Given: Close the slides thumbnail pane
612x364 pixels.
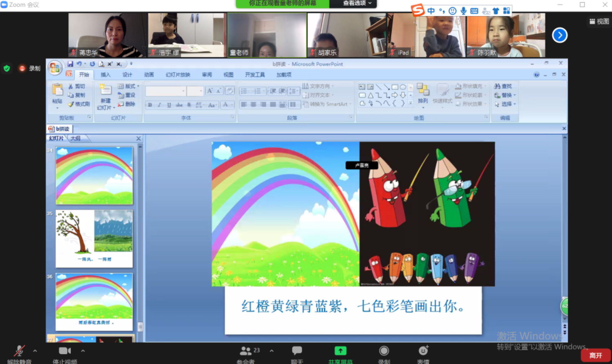Looking at the screenshot, I should pos(139,138).
